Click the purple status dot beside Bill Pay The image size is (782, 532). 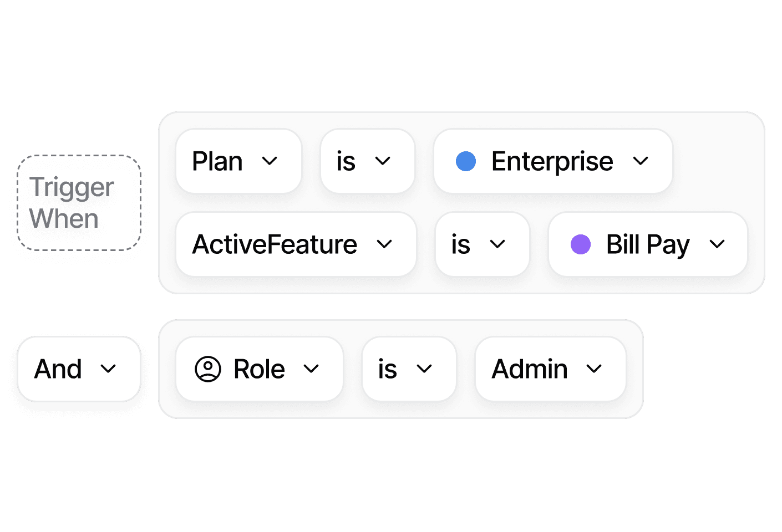coord(581,244)
